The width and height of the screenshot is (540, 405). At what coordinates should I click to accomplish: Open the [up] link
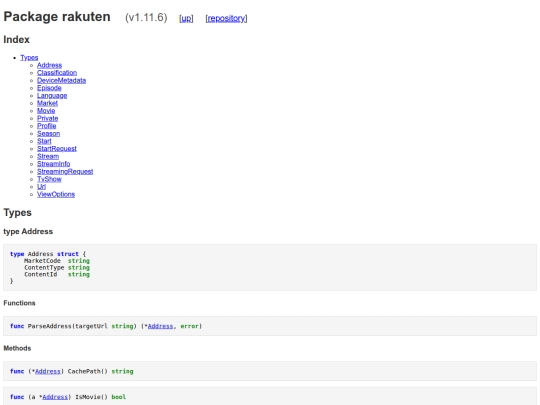(186, 18)
